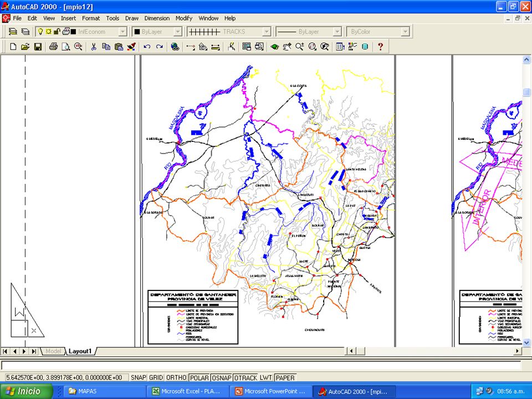Toggle layer lock padlock icon
This screenshot has width=532, height=399.
click(57, 32)
